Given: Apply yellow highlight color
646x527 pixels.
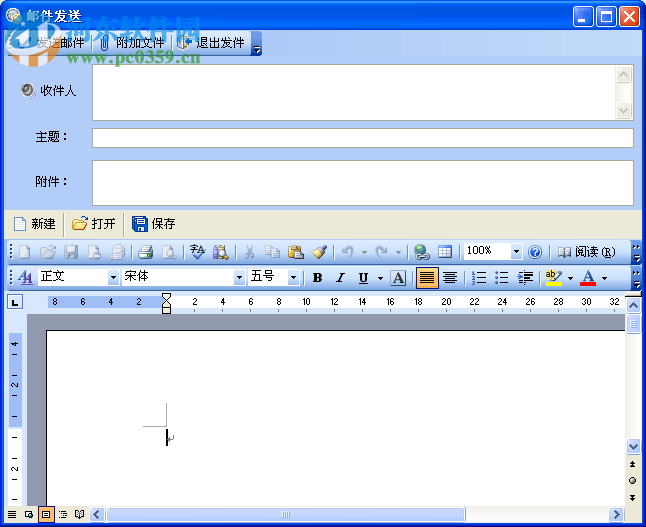Looking at the screenshot, I should tap(554, 278).
